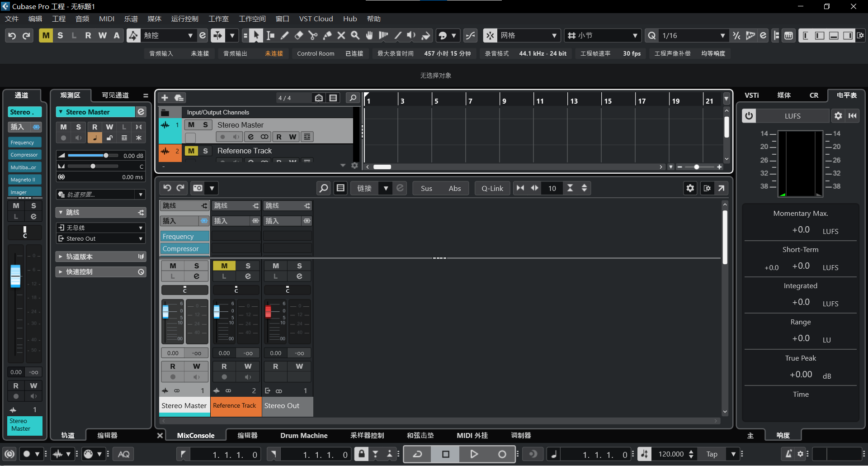Open MixConsole settings gear
The height and width of the screenshot is (466, 868).
[690, 188]
